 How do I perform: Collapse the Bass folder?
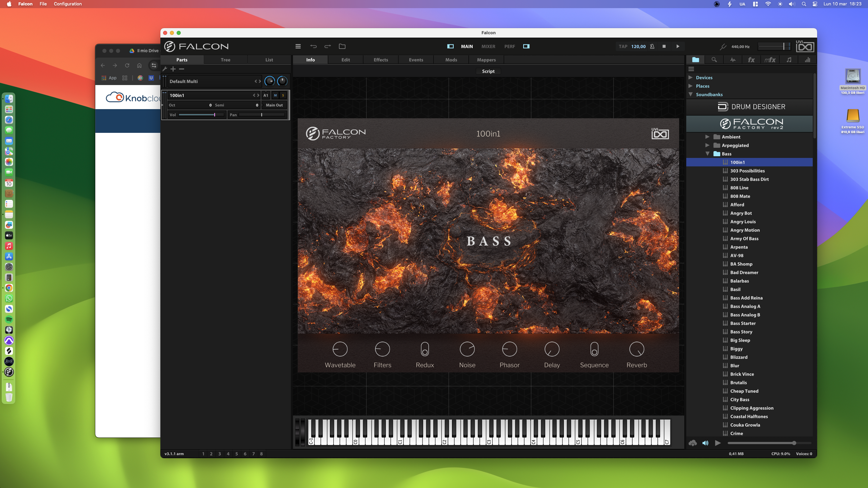707,154
